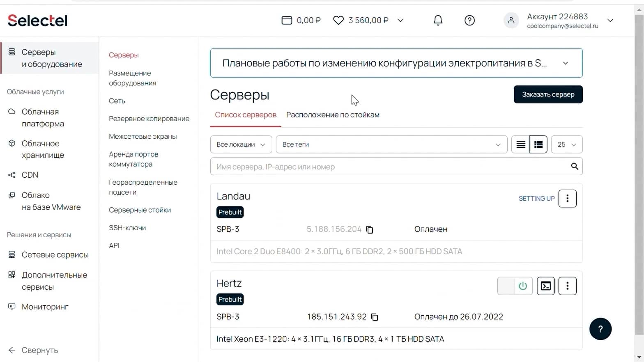This screenshot has height=362, width=644.
Task: Click the Мониторинг icon
Action: (x=12, y=307)
